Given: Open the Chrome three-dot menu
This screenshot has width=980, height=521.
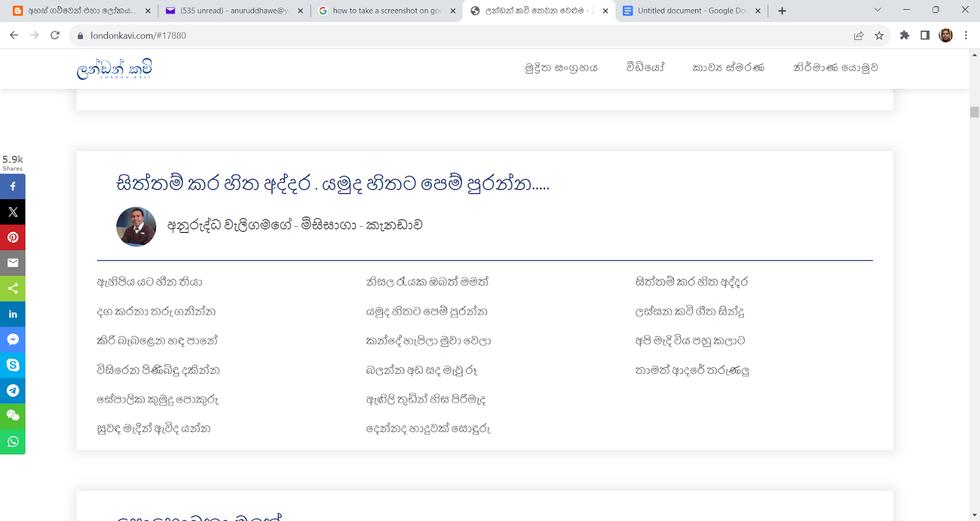Looking at the screenshot, I should pos(966,36).
